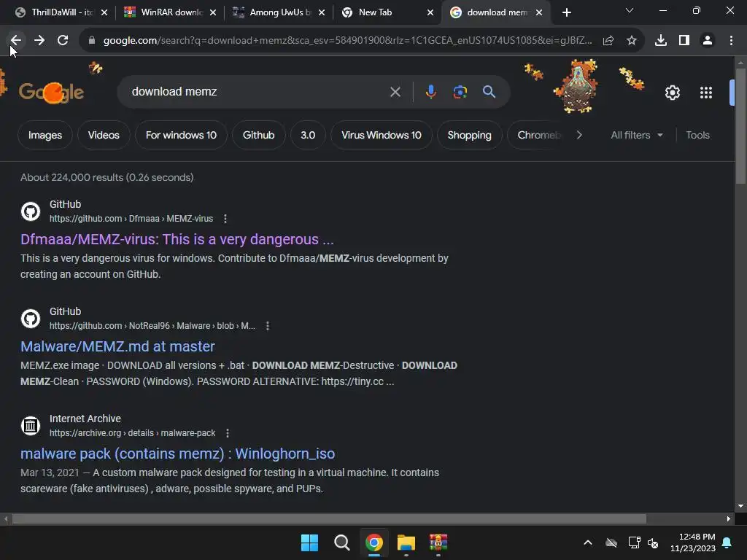Open Chrome downloads icon
Viewport: 747px width, 560px height.
click(x=661, y=41)
